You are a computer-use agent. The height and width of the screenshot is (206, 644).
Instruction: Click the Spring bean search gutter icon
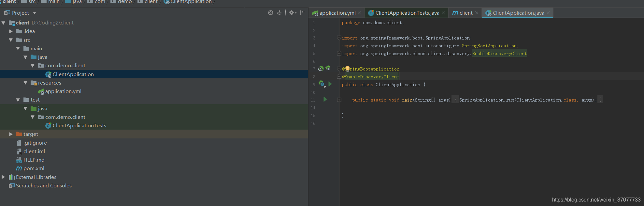321,69
